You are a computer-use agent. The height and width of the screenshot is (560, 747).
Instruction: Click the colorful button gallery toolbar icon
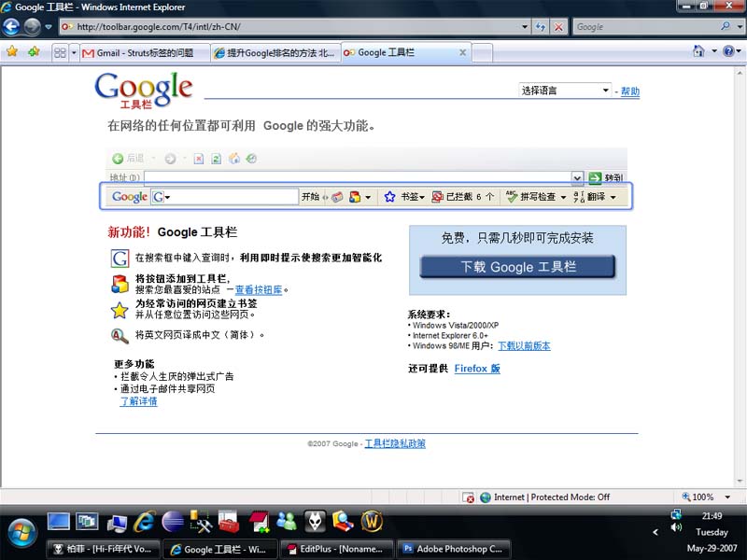click(355, 197)
